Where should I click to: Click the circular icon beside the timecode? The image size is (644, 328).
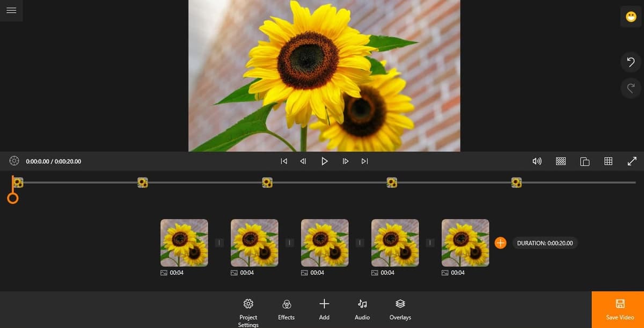point(14,161)
